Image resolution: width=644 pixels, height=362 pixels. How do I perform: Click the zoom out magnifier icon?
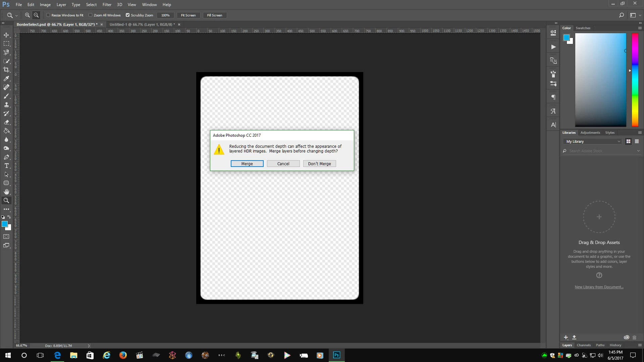(36, 15)
